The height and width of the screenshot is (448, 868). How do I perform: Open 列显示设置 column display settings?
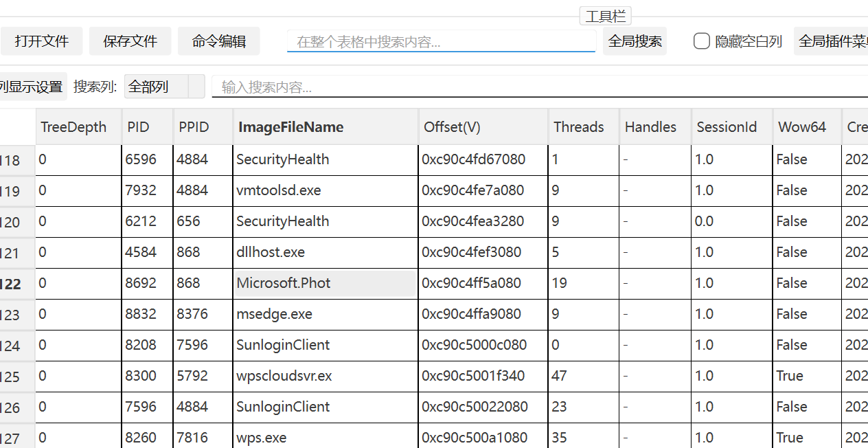[32, 87]
